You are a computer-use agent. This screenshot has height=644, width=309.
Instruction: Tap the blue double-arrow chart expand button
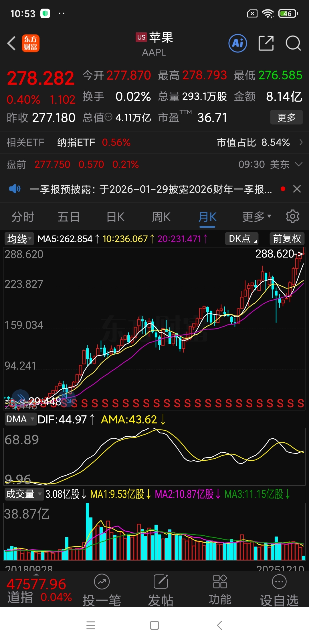(x=20, y=398)
